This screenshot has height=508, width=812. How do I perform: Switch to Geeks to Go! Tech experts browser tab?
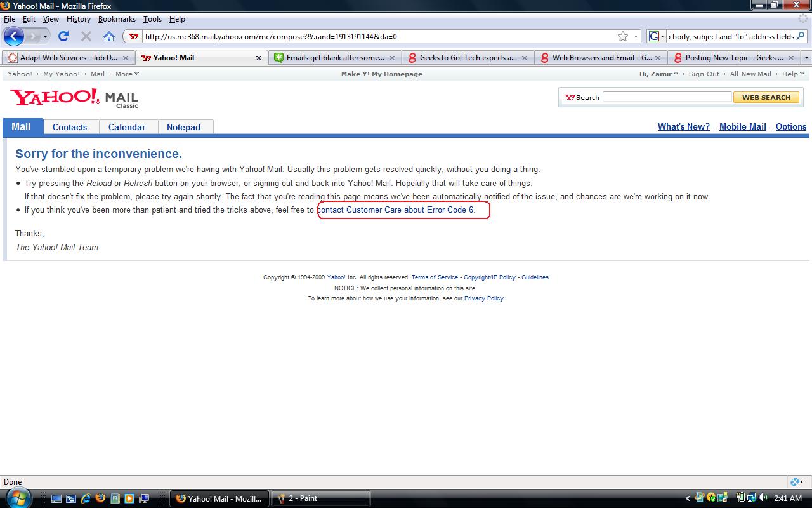(x=468, y=58)
